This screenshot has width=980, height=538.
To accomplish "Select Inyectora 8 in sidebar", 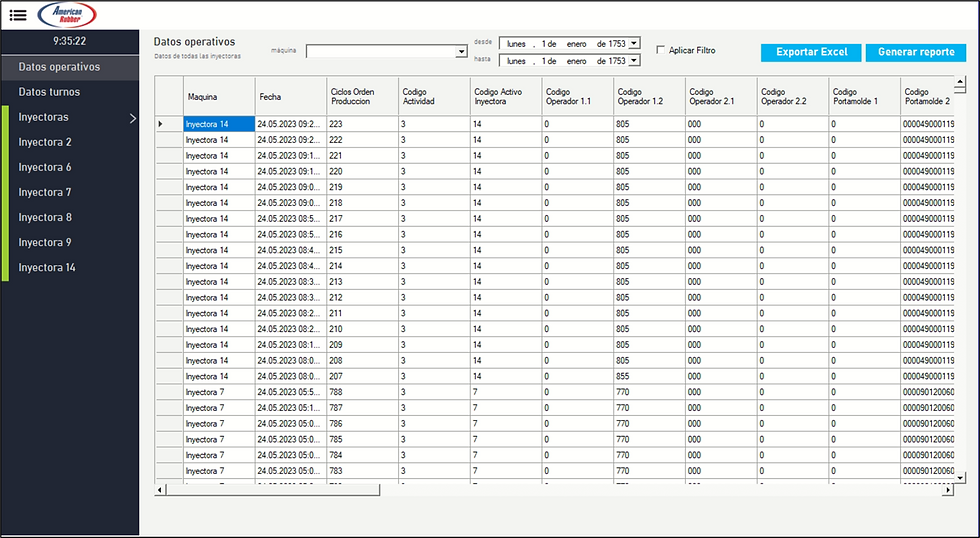I will pos(70,217).
